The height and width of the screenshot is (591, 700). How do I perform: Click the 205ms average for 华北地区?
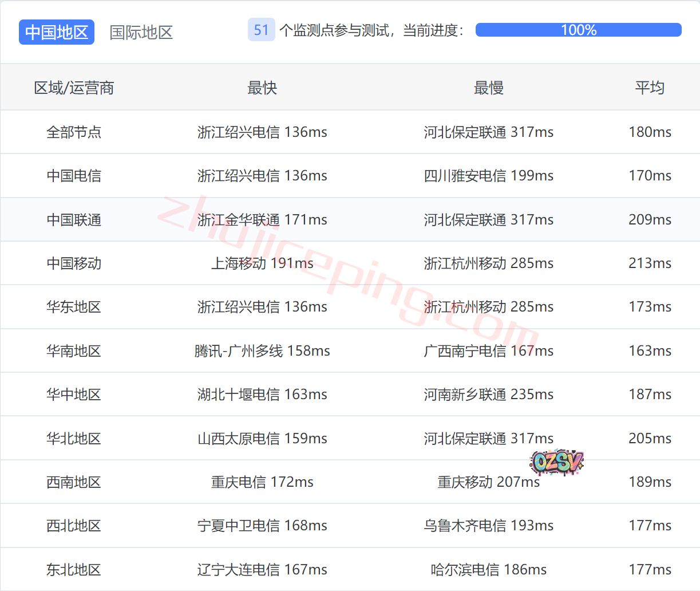[650, 438]
